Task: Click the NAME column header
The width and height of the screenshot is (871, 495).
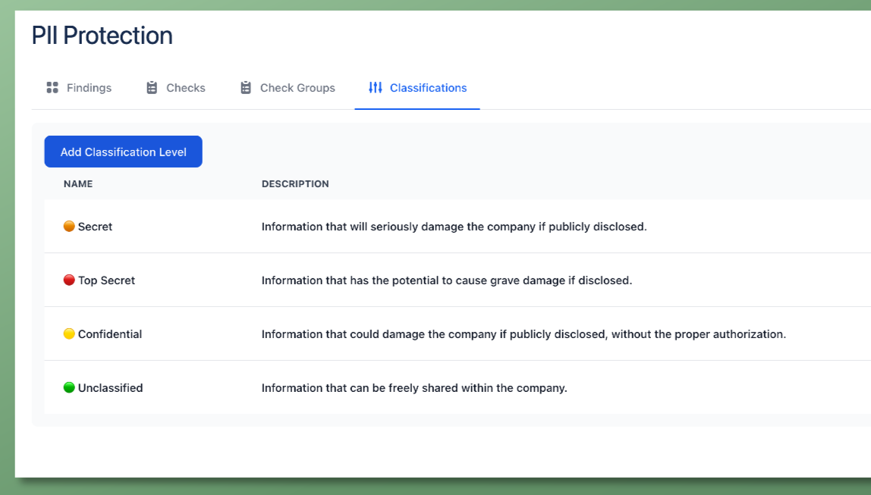Action: [x=78, y=184]
